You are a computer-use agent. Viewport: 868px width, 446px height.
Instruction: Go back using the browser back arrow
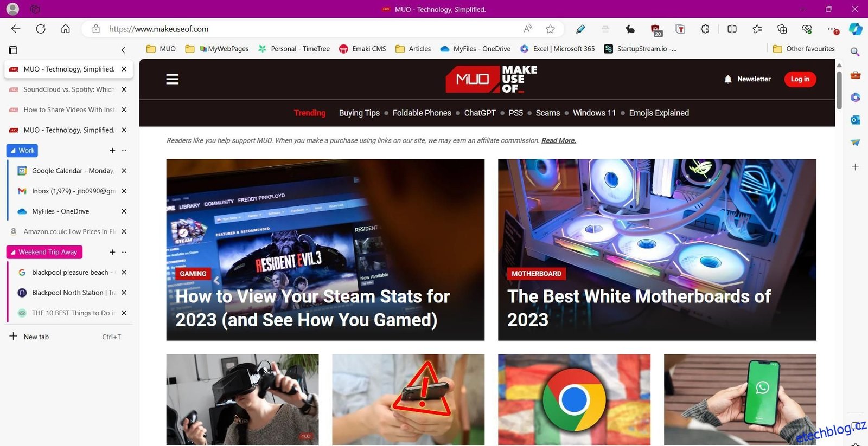(x=16, y=29)
